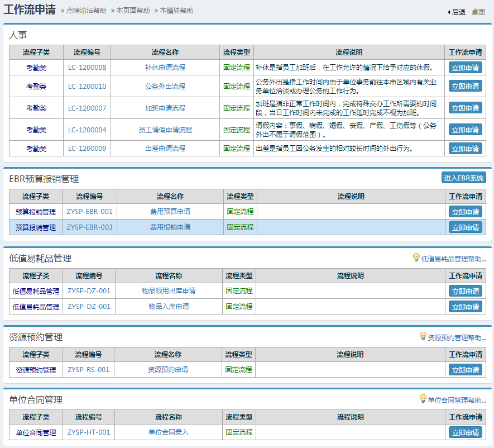Click 立即申请 for 补休申请流程

(x=465, y=68)
